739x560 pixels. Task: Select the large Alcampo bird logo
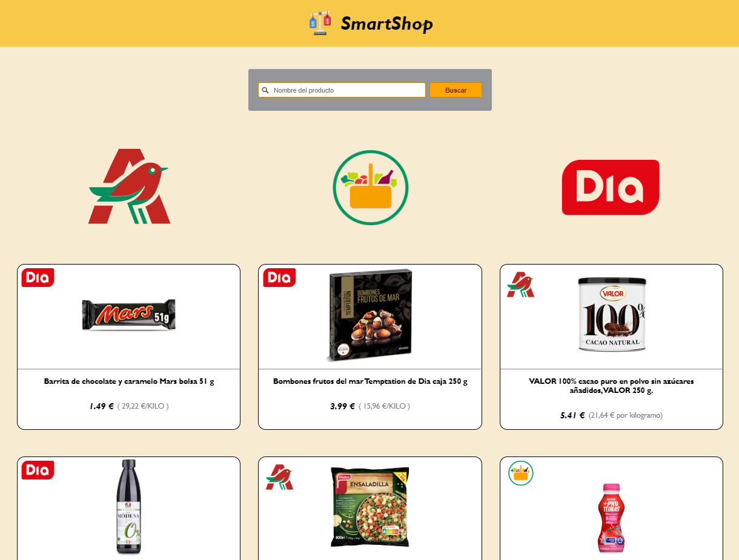pos(129,186)
